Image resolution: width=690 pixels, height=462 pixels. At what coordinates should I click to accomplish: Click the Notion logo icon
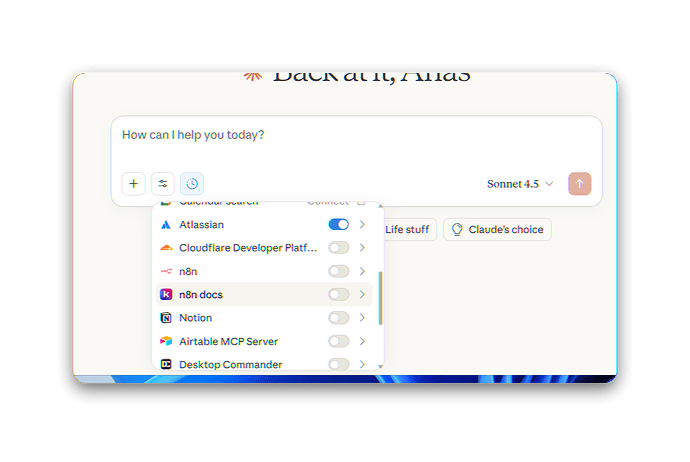pos(166,318)
